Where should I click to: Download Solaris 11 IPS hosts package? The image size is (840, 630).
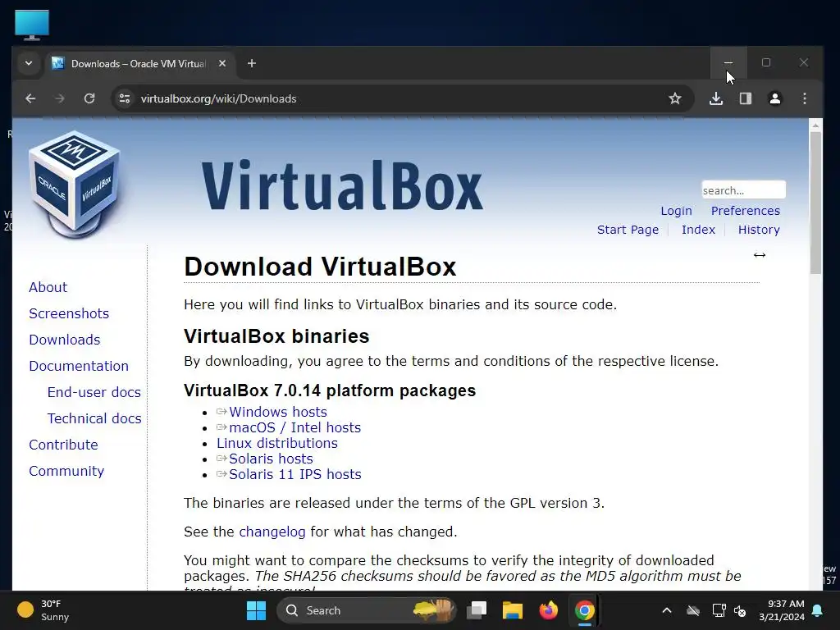tap(295, 474)
